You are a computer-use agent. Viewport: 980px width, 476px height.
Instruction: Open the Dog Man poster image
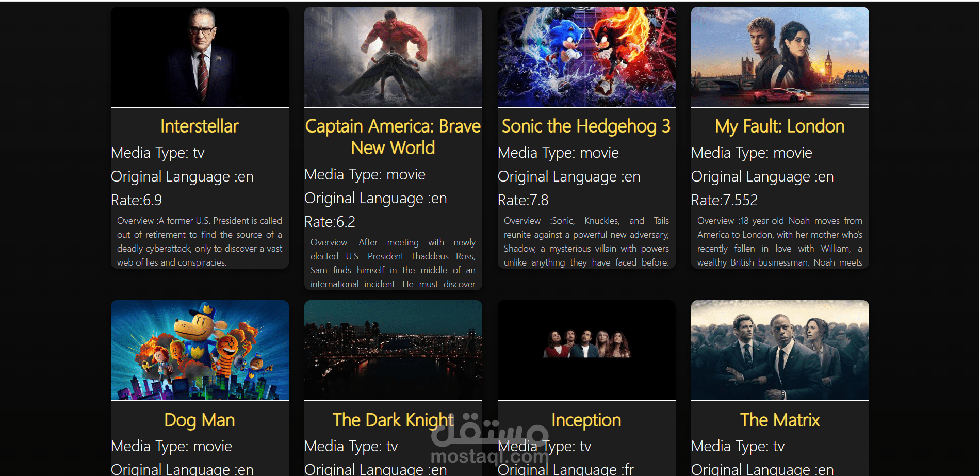(x=200, y=350)
